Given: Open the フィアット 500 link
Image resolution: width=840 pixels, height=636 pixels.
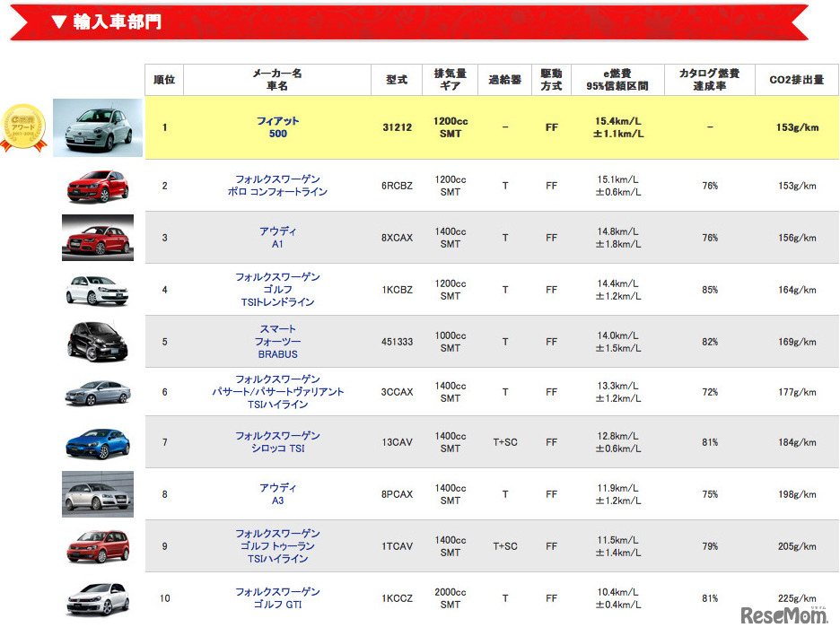Looking at the screenshot, I should pyautogui.click(x=277, y=127).
